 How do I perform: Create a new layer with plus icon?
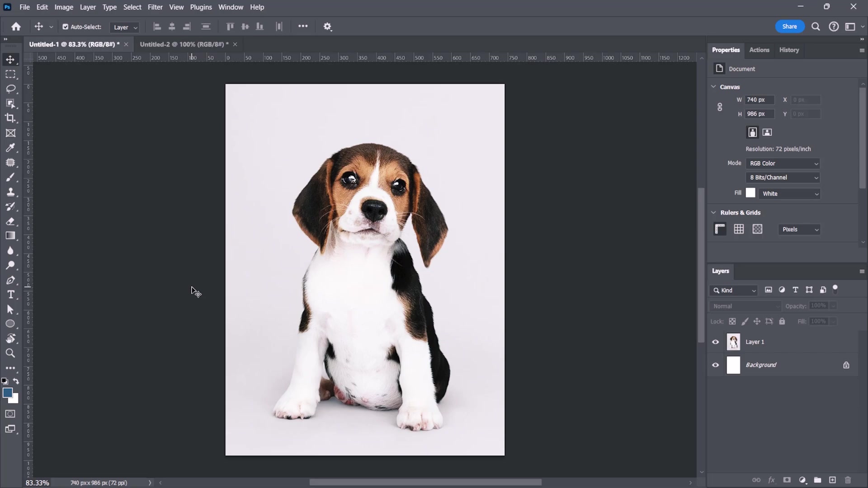tap(832, 480)
